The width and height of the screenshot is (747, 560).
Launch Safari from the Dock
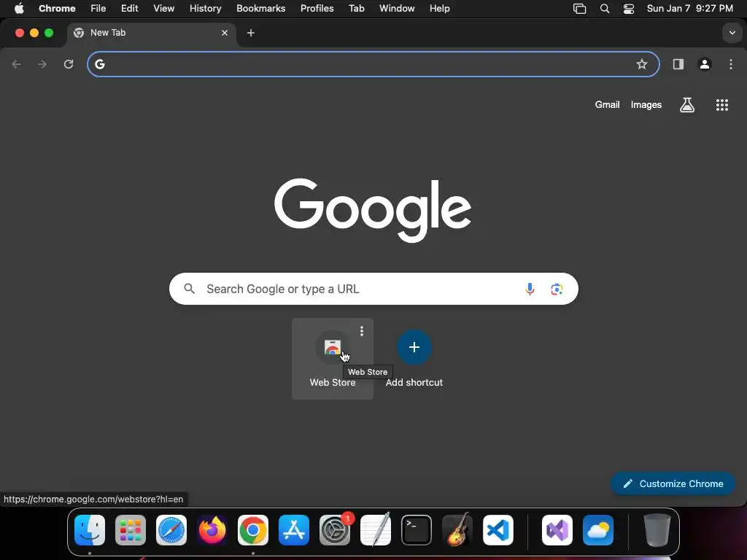(171, 530)
